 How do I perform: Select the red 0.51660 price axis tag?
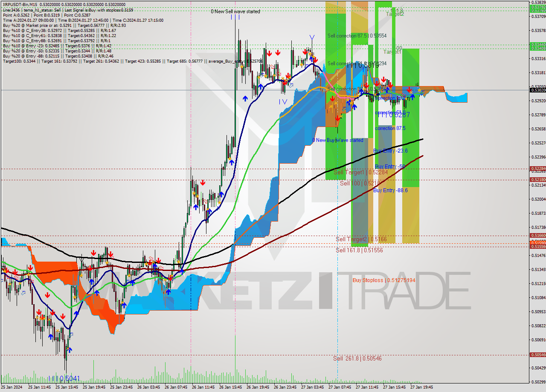537,235
